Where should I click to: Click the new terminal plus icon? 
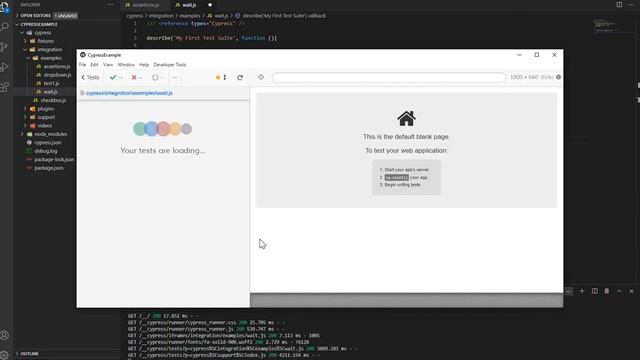(582, 291)
